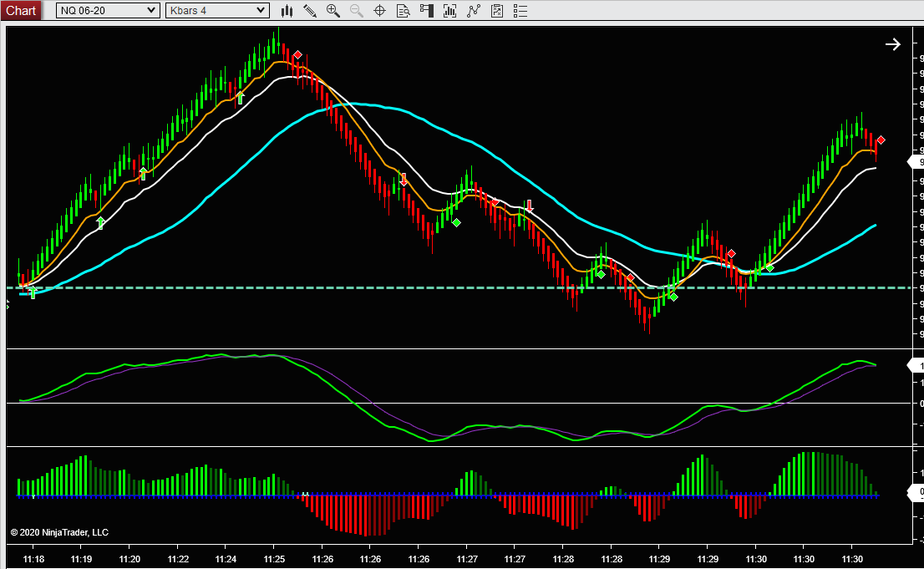Open the data box icon
Viewport: 924px width, 569px height.
pyautogui.click(x=404, y=11)
